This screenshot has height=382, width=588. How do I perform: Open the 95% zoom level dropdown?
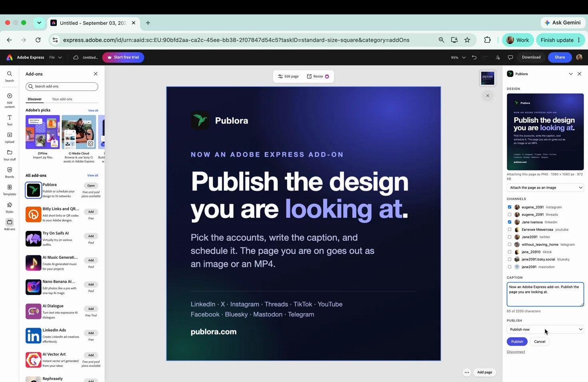click(x=458, y=58)
